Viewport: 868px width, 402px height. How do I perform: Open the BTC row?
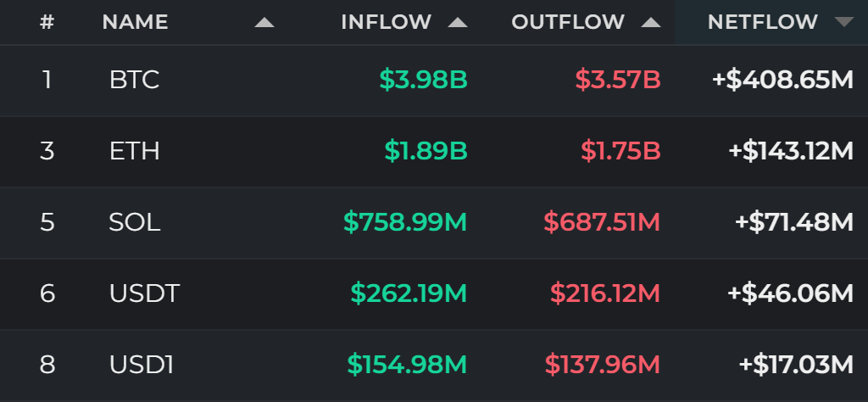tap(434, 81)
